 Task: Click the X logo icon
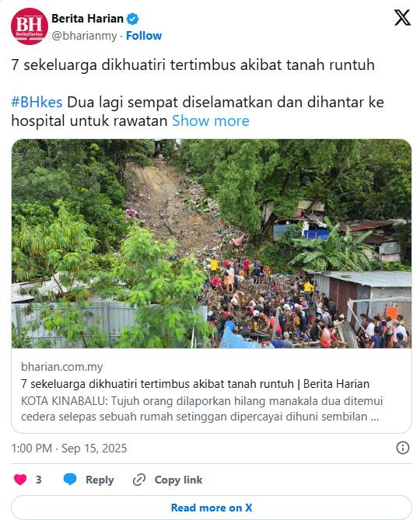402,18
